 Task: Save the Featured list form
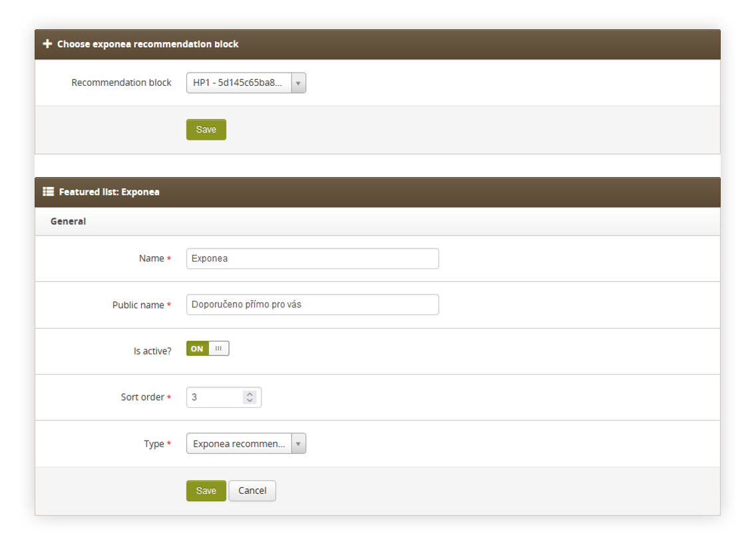click(x=206, y=490)
